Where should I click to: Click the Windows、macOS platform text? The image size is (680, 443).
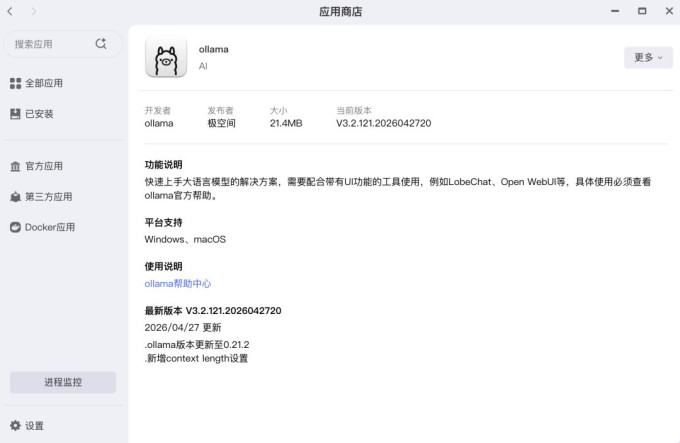pos(185,239)
